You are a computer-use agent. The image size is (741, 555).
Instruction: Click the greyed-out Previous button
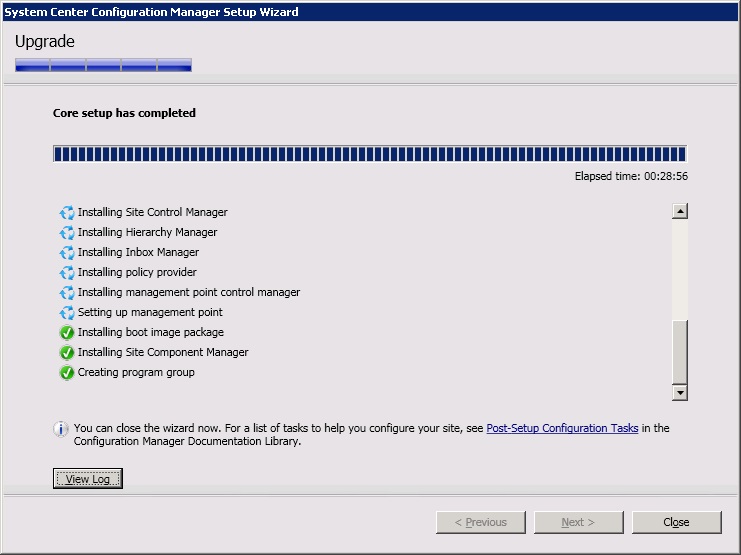click(x=481, y=522)
